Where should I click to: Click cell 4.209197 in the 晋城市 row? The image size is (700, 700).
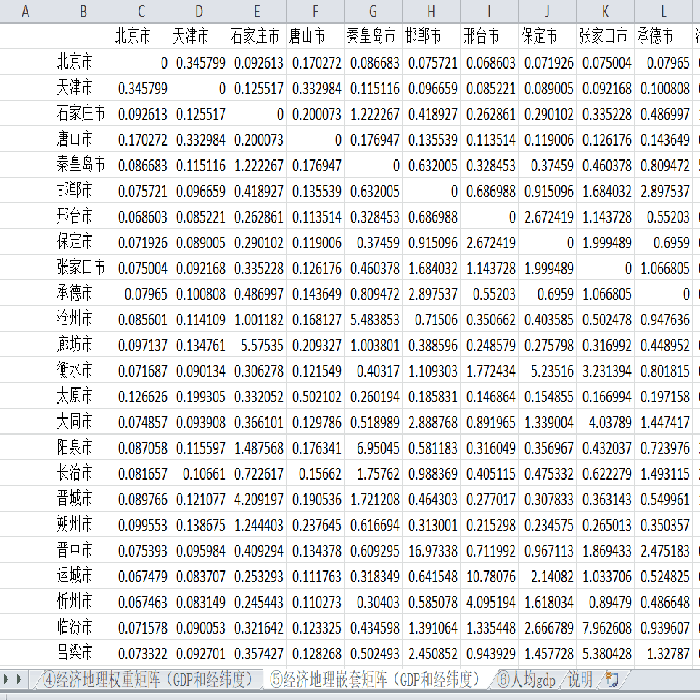pos(257,499)
